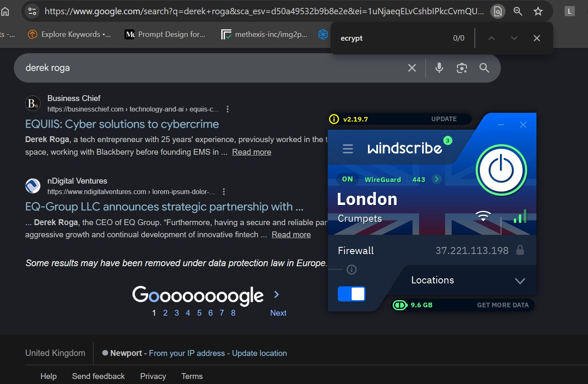588x384 pixels.
Task: Click Update location link
Action: (x=259, y=353)
